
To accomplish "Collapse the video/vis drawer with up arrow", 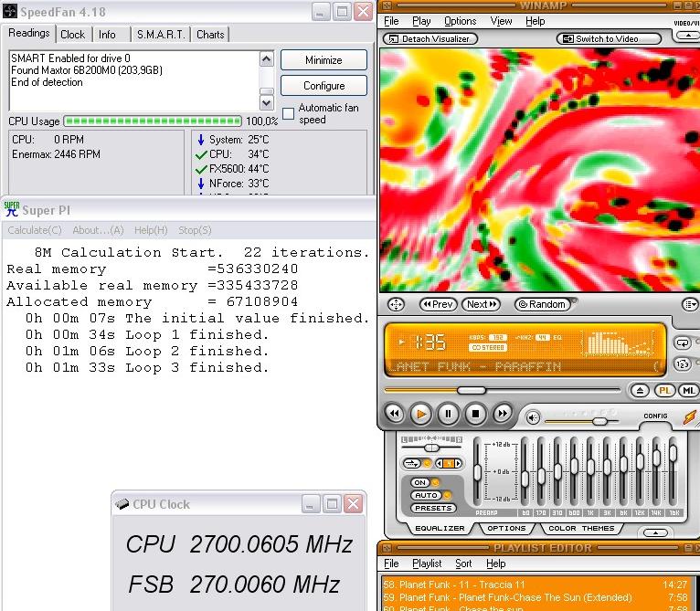I will click(688, 35).
